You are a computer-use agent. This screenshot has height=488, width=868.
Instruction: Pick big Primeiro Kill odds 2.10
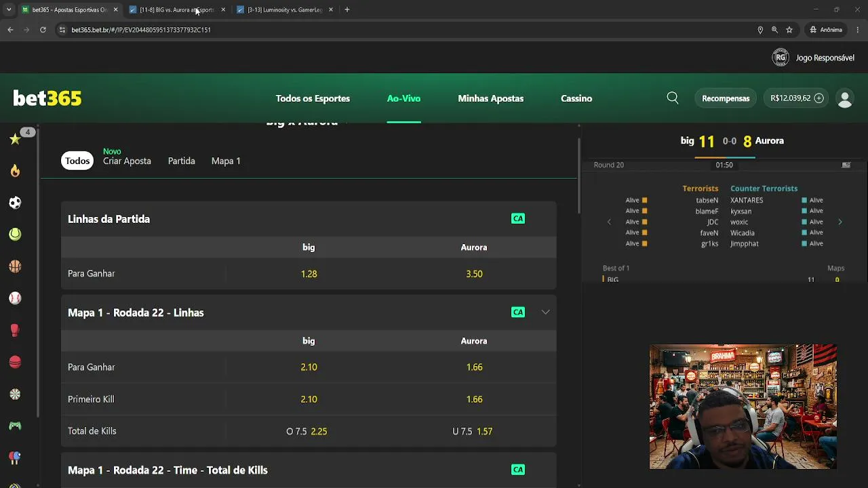[309, 399]
